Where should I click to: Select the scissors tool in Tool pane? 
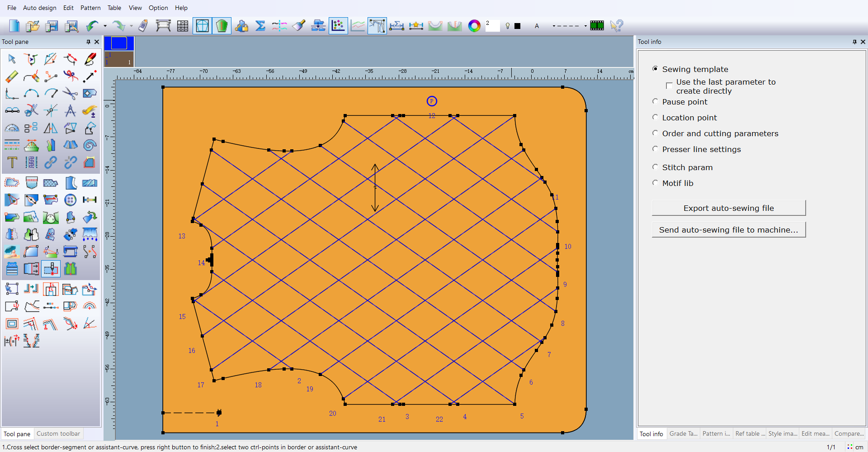[x=70, y=94]
